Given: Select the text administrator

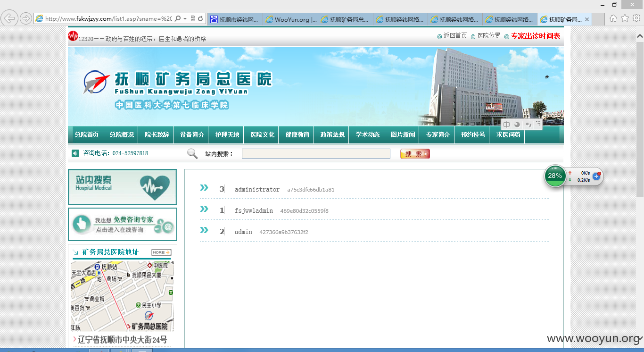Looking at the screenshot, I should pyautogui.click(x=257, y=189).
